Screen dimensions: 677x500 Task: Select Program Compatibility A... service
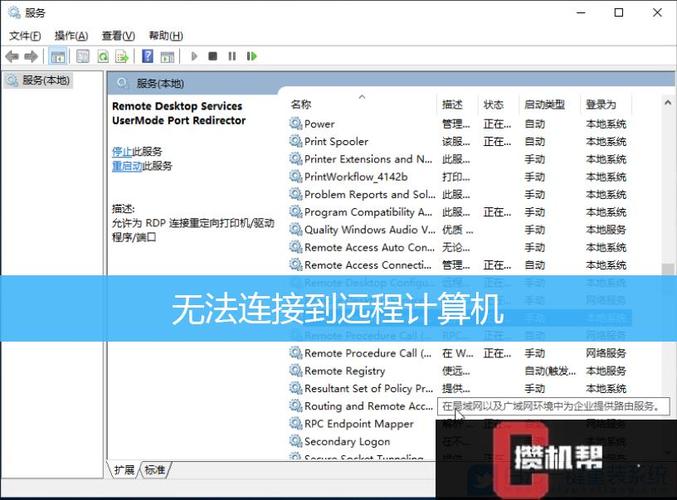coord(460,212)
